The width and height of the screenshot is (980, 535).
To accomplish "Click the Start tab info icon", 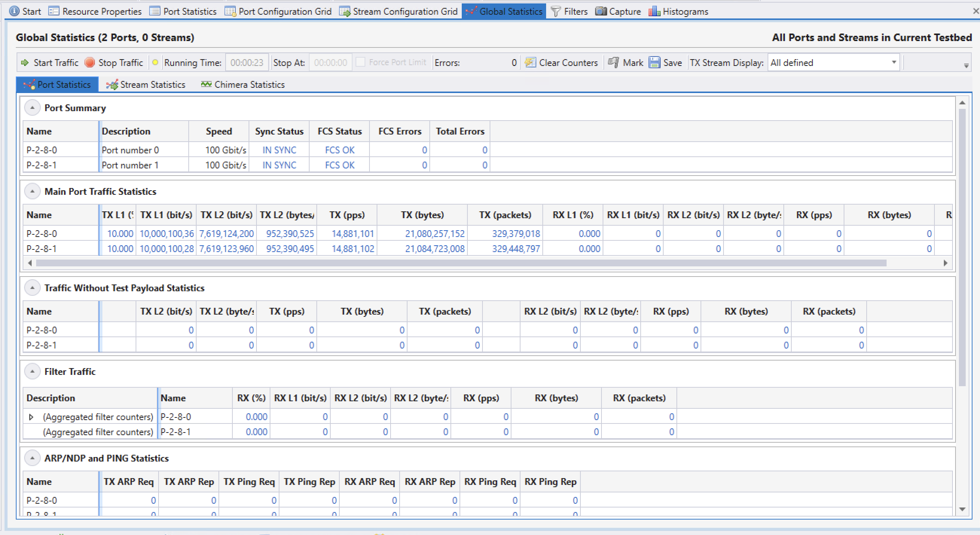I will click(x=14, y=11).
